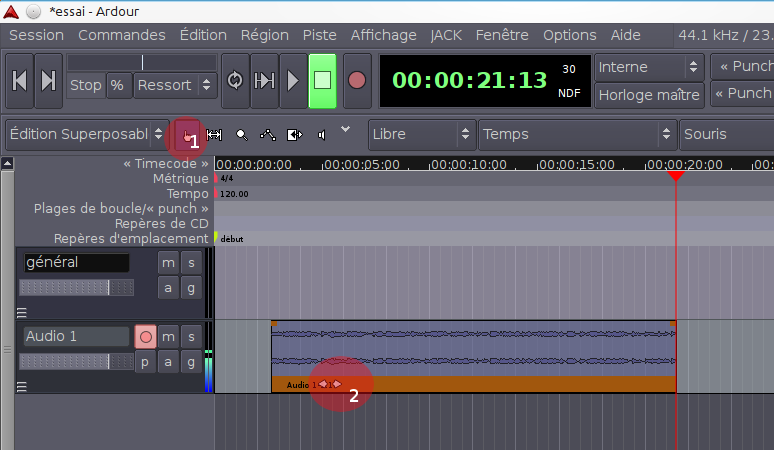The image size is (774, 450).
Task: Adjust the shuttle speed control bar
Action: click(142, 63)
